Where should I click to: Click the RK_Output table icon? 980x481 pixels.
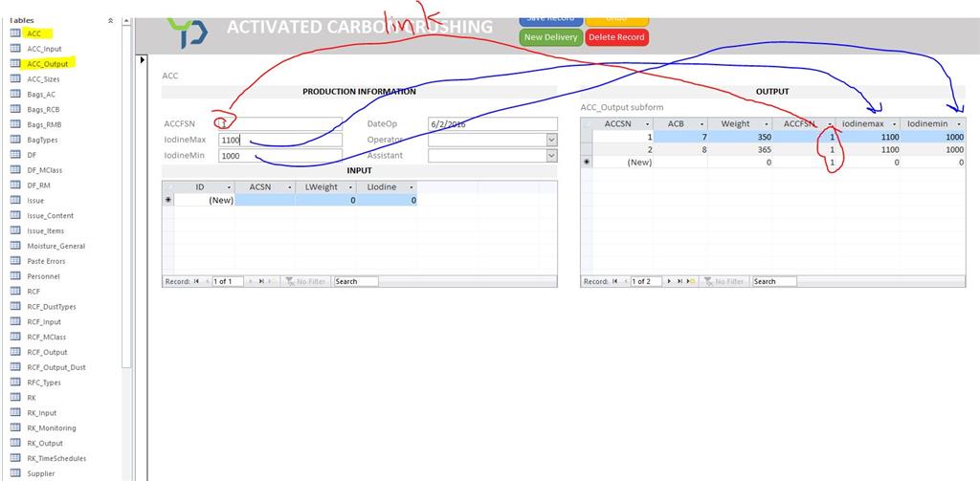[15, 443]
